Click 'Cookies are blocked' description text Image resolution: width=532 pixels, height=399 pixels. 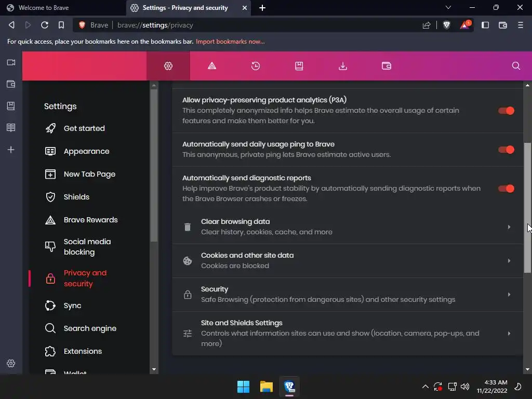(235, 265)
